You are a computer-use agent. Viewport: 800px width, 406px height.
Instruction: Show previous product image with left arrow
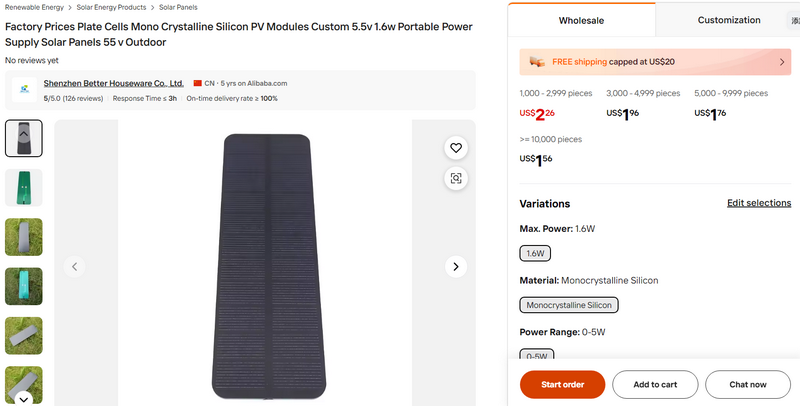[x=74, y=267]
